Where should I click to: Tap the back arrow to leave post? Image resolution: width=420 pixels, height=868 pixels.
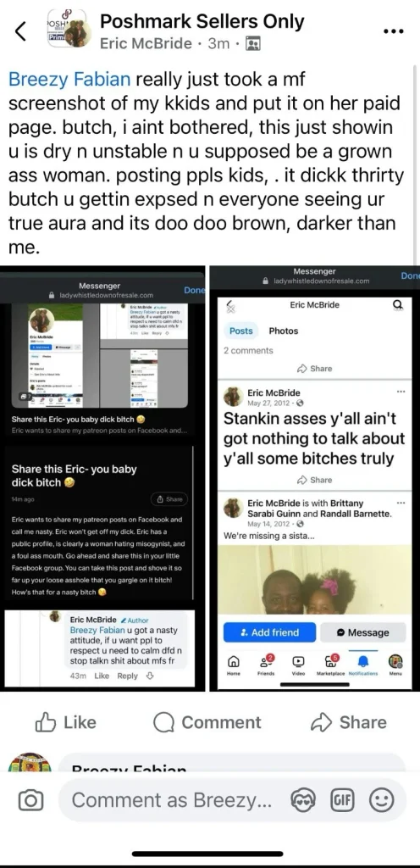pos(20,32)
